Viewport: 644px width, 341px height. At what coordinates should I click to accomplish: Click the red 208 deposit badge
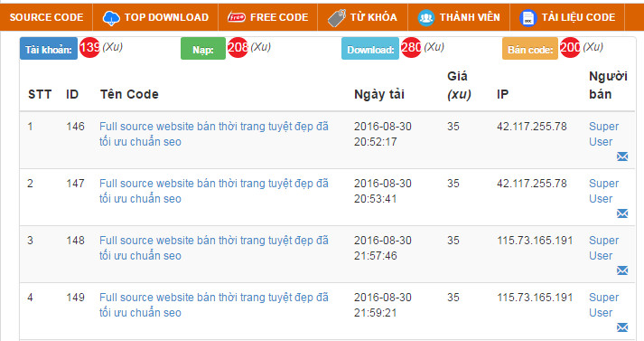238,47
